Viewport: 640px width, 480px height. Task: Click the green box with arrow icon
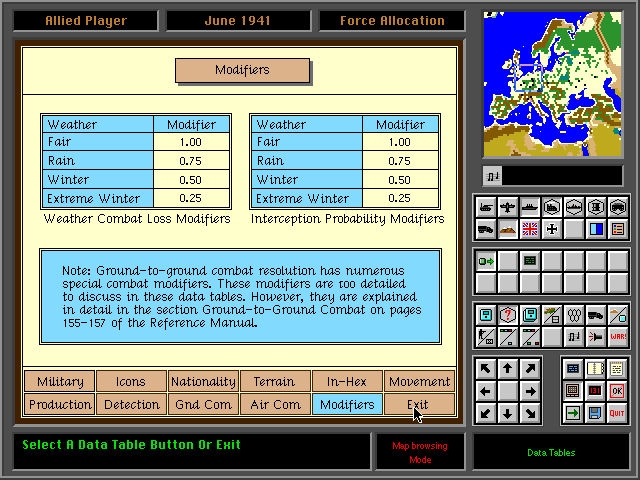point(485,261)
